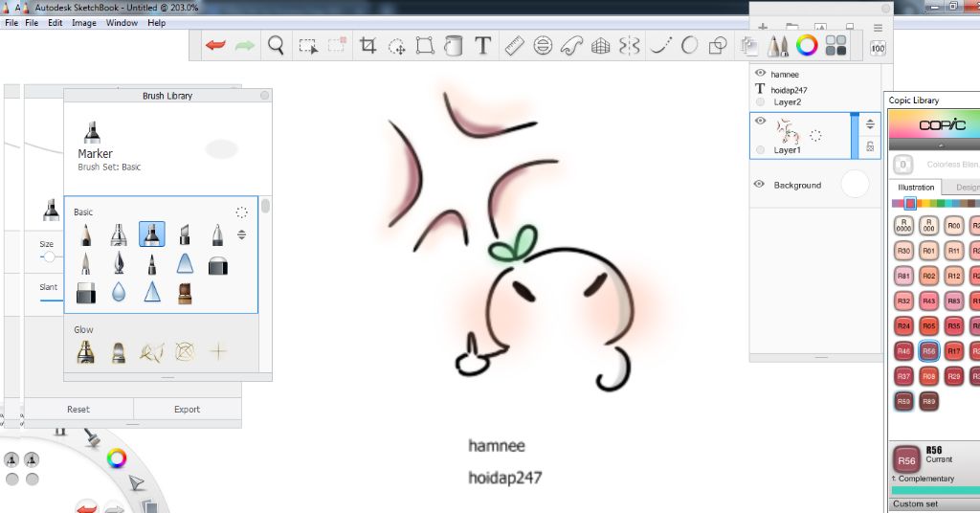Select the R56 Copic swatch in grid
This screenshot has width=980, height=513.
click(x=928, y=351)
